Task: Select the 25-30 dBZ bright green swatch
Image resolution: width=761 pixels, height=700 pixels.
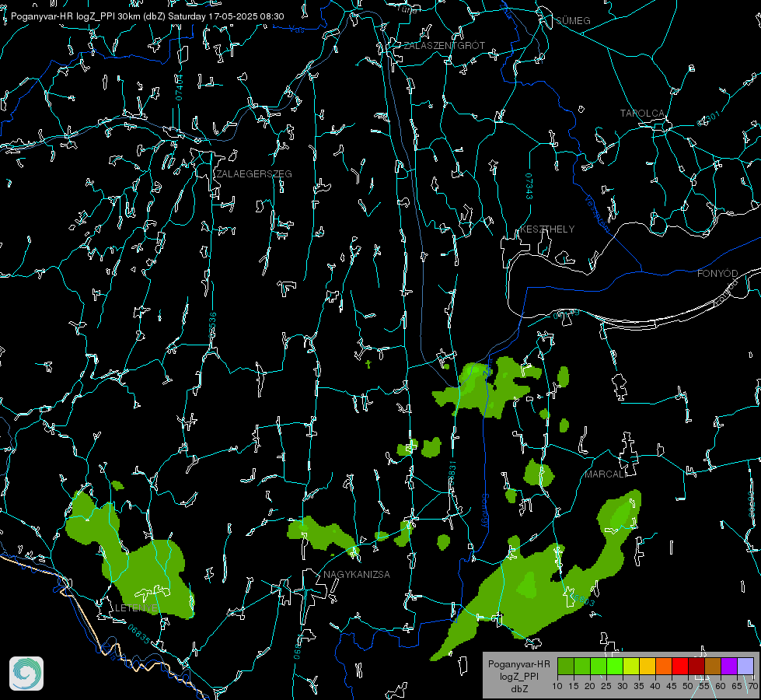Action: (x=615, y=667)
